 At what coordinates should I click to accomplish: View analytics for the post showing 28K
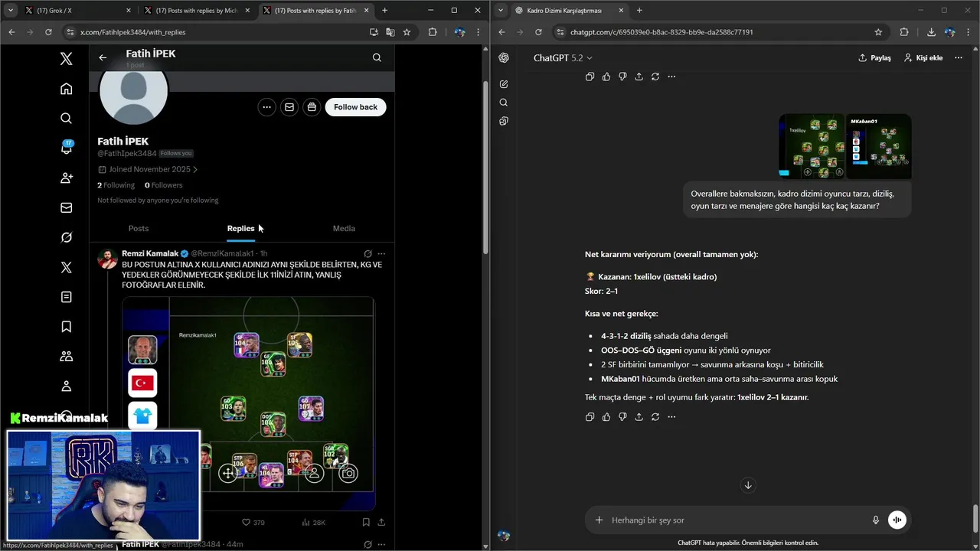pos(314,522)
